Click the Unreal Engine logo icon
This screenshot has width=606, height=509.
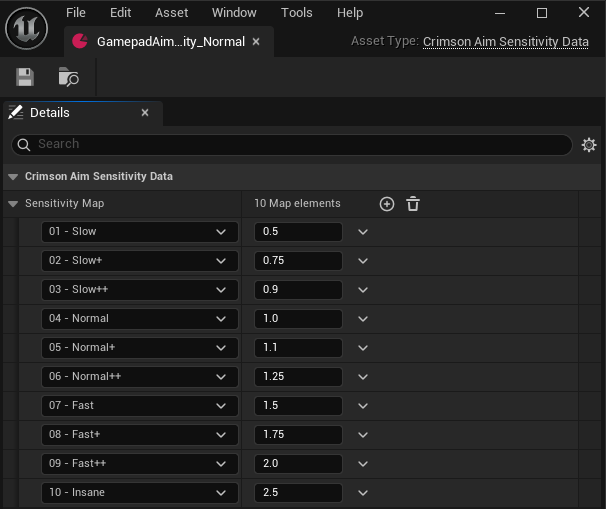point(26,28)
